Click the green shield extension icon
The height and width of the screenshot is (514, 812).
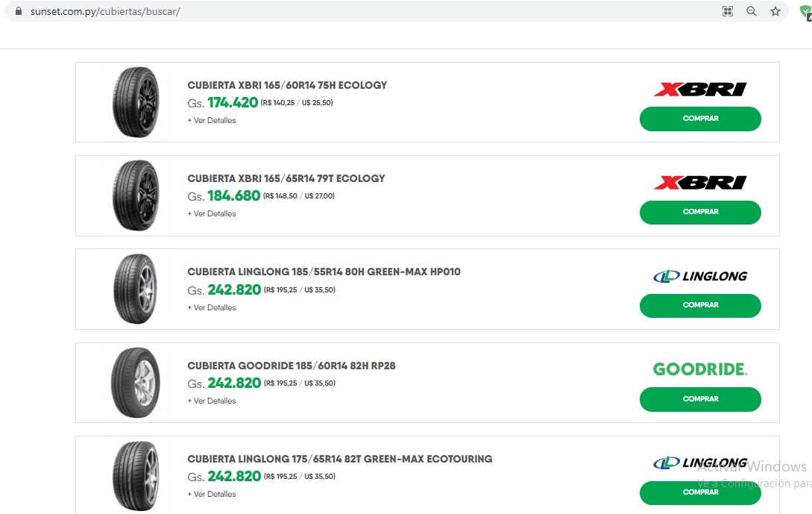805,12
